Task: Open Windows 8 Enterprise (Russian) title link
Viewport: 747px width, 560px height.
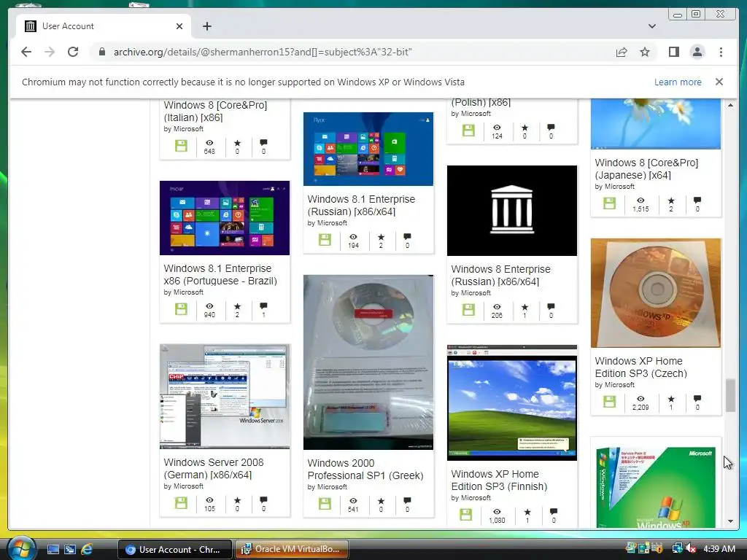Action: click(500, 275)
